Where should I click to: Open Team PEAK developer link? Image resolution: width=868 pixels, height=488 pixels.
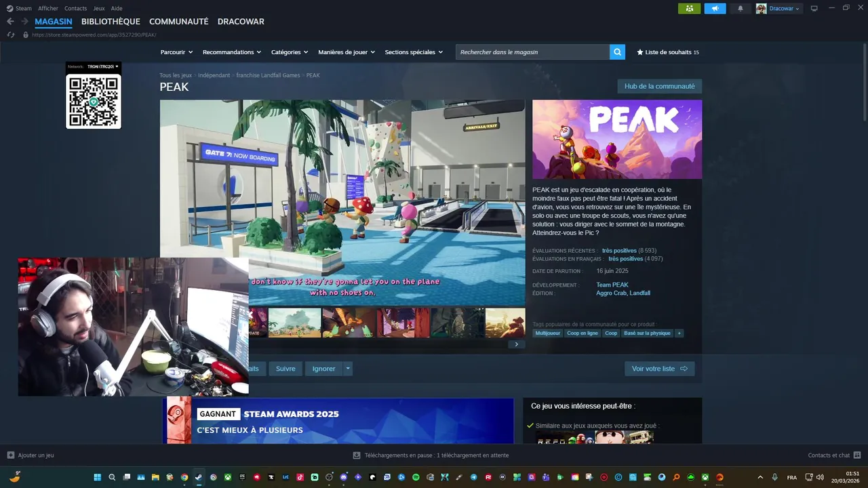click(612, 285)
